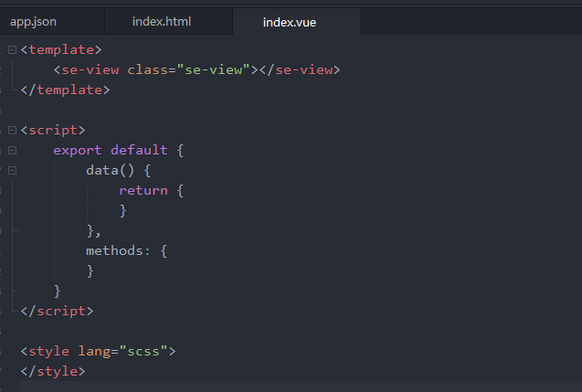Click the default keyword
Screen dimensions: 582x392
pos(139,151)
